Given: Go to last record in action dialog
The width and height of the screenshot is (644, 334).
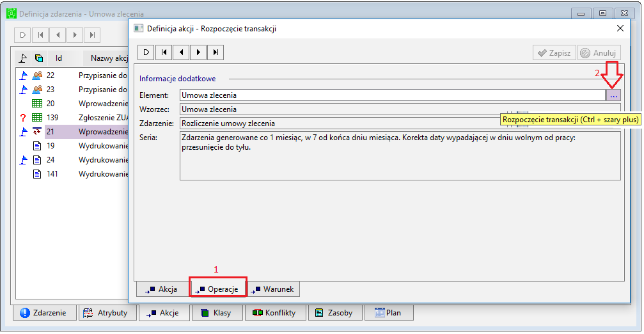Looking at the screenshot, I should click(x=216, y=52).
